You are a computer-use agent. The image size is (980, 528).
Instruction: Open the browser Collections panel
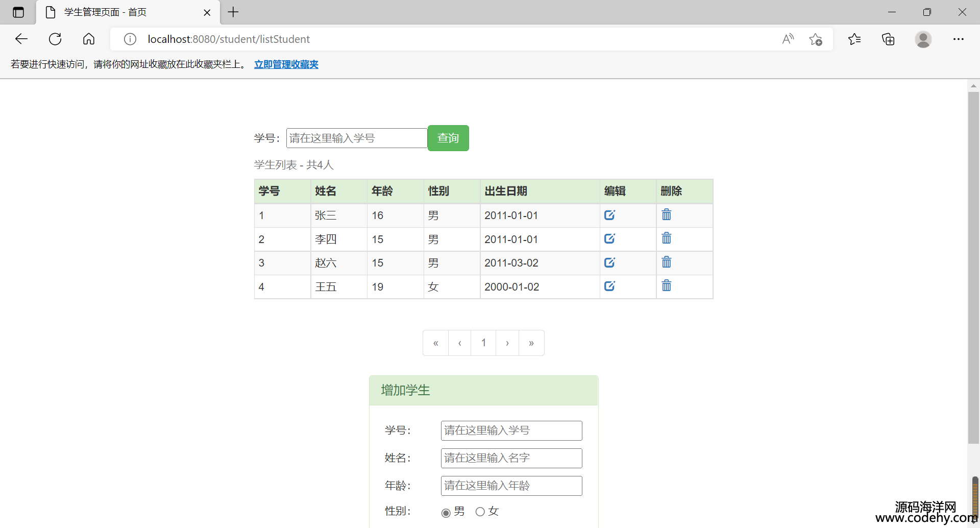[x=888, y=39]
